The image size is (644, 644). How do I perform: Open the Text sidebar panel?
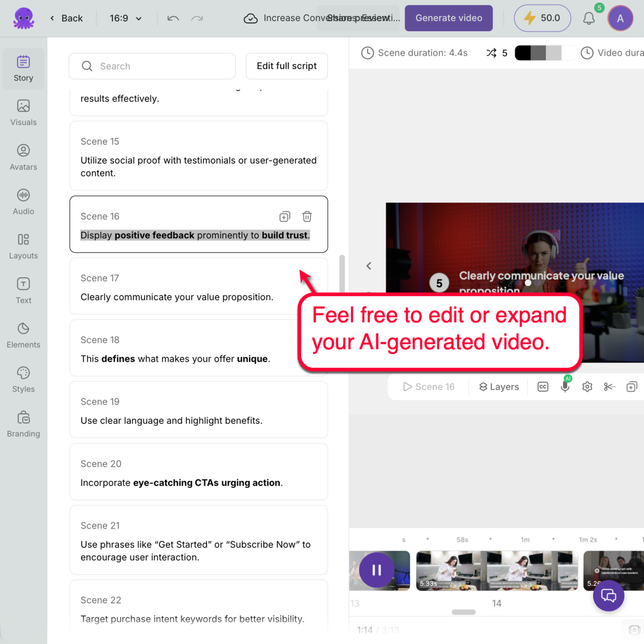24,291
